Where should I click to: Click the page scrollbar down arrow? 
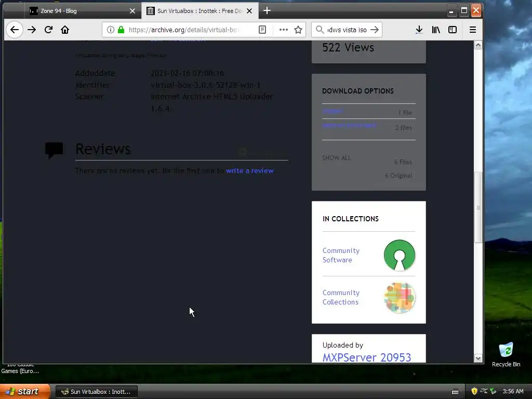coord(478,358)
